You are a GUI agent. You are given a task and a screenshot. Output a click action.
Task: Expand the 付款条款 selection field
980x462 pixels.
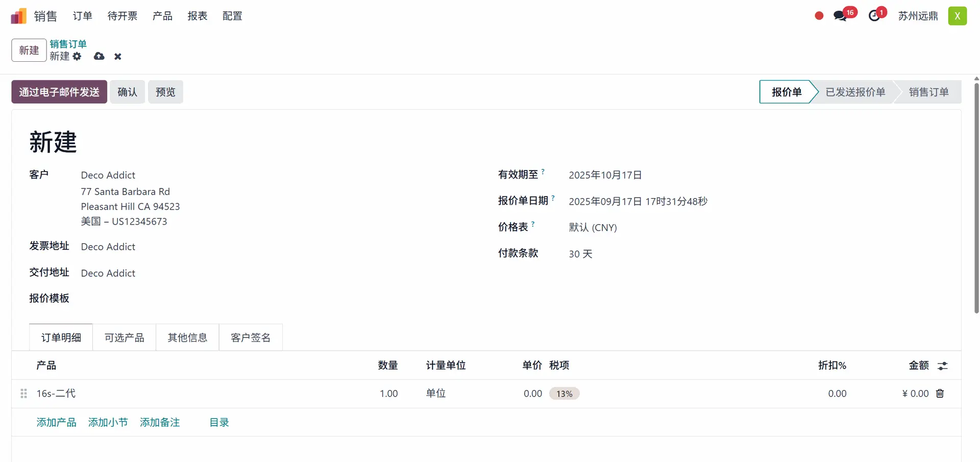click(x=664, y=254)
